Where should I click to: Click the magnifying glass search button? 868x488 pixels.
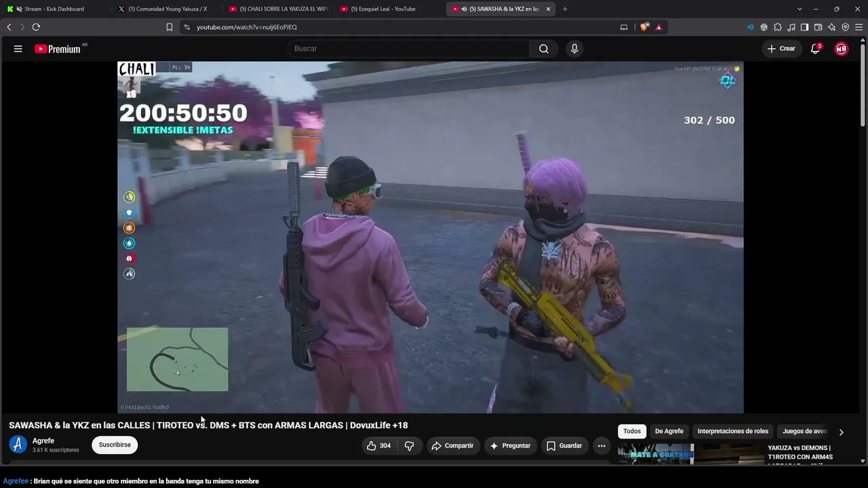[544, 49]
